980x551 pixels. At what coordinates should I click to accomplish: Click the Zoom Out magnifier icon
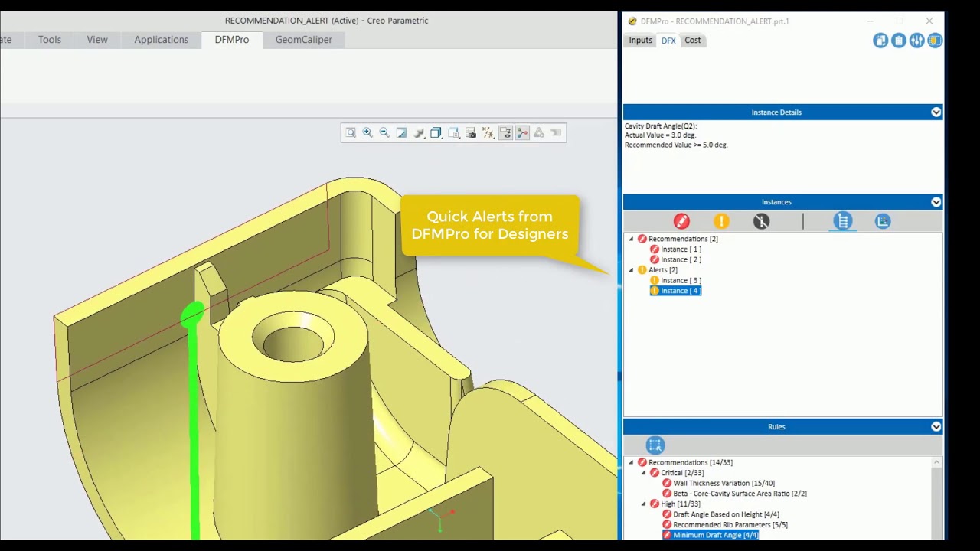pyautogui.click(x=384, y=133)
